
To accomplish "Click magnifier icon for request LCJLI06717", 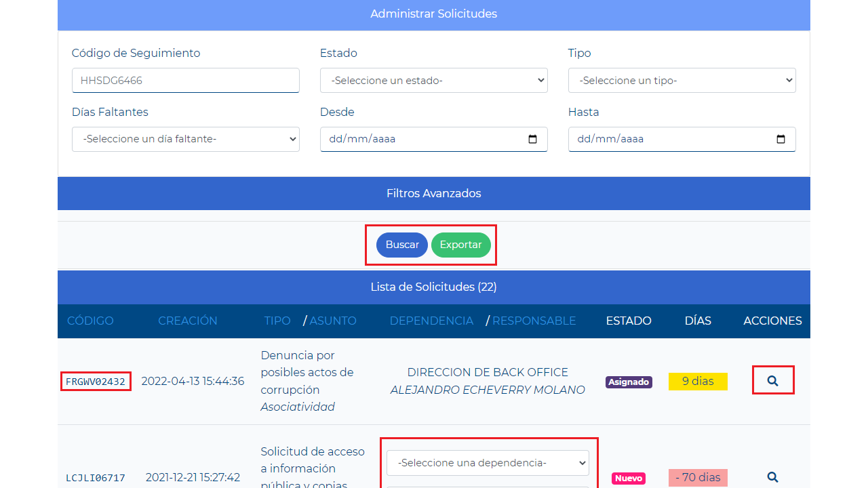I will pyautogui.click(x=772, y=477).
